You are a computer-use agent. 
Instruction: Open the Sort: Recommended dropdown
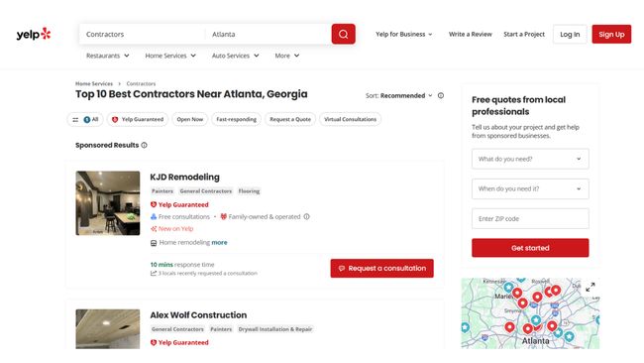click(x=399, y=96)
